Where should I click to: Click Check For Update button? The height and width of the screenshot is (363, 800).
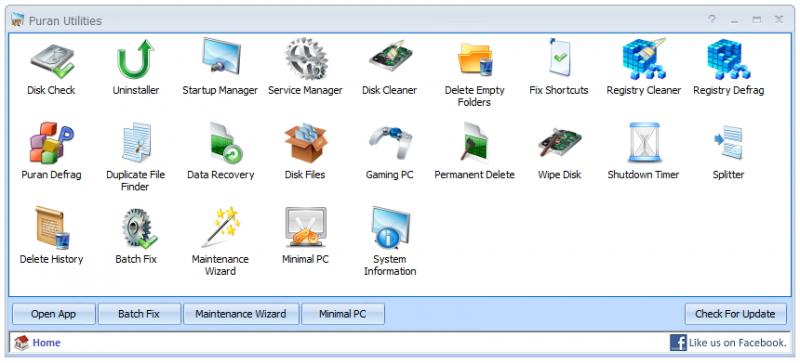[x=735, y=314]
